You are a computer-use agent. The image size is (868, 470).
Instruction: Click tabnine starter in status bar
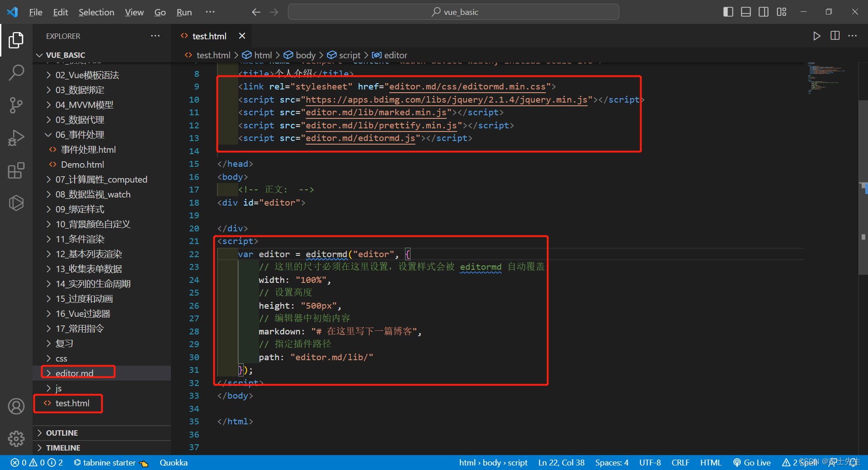pyautogui.click(x=111, y=462)
